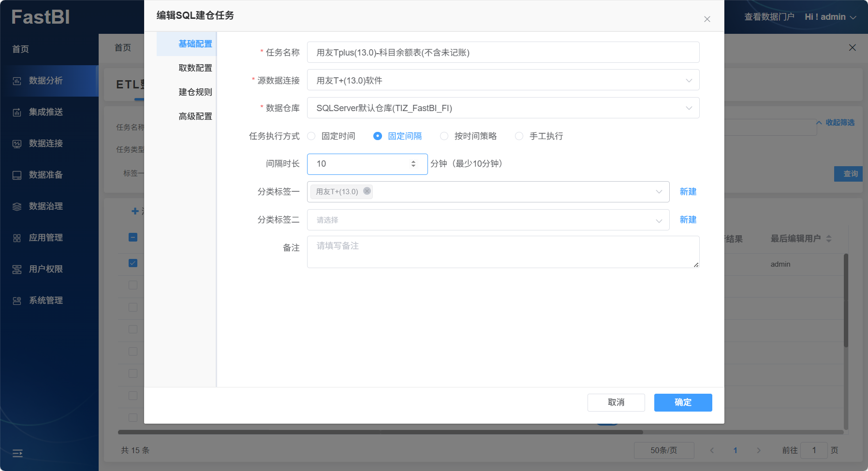Select the 手工执行 radio button

tap(519, 136)
